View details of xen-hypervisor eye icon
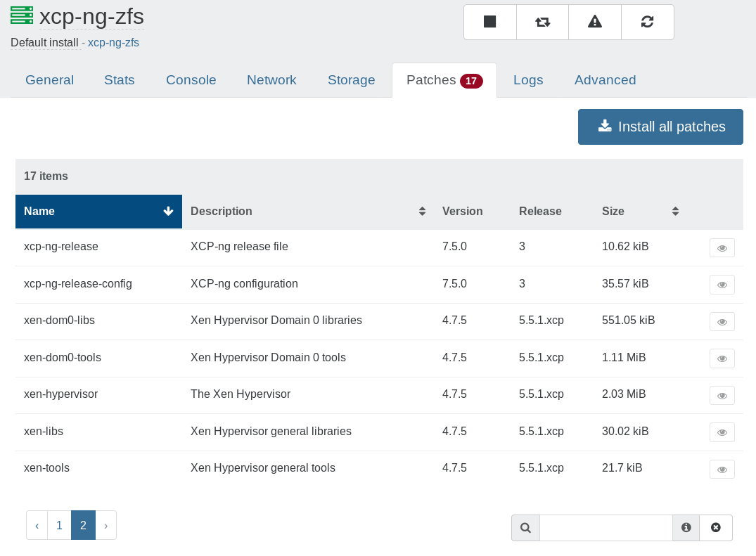 [x=722, y=396]
